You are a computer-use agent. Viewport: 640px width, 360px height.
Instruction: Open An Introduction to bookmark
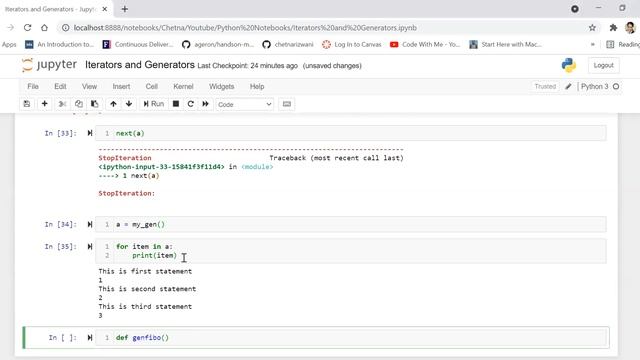coord(60,44)
